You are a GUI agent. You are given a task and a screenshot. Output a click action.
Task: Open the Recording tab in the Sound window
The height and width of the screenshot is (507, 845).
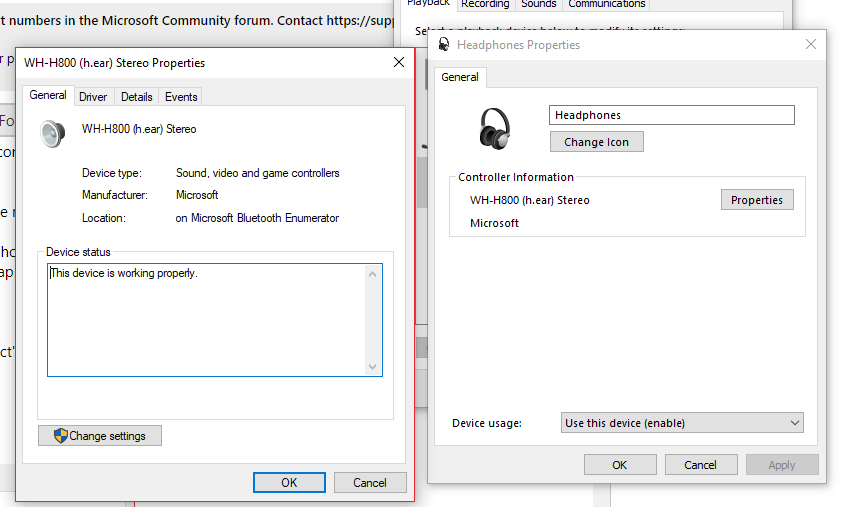[x=485, y=4]
